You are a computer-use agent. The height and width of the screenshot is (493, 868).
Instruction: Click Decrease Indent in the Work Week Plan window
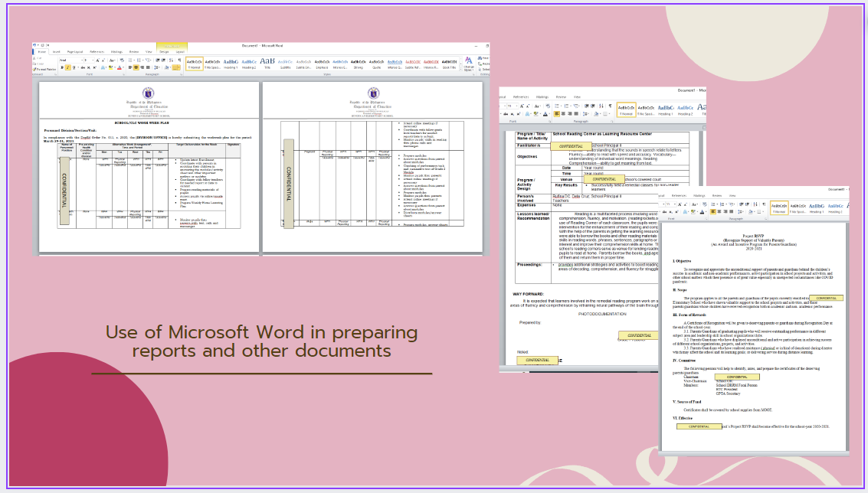coord(158,60)
